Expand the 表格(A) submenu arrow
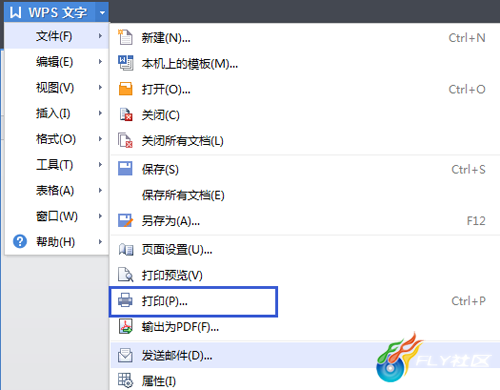 (x=100, y=190)
